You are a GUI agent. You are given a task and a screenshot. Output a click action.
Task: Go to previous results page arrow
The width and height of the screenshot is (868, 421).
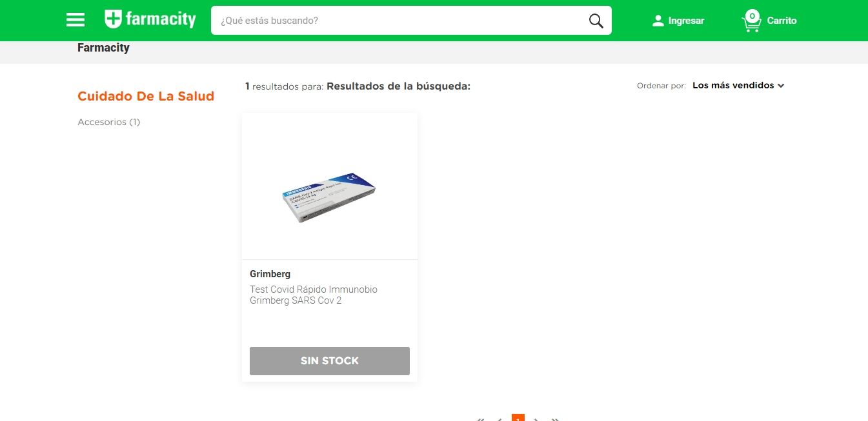click(499, 418)
